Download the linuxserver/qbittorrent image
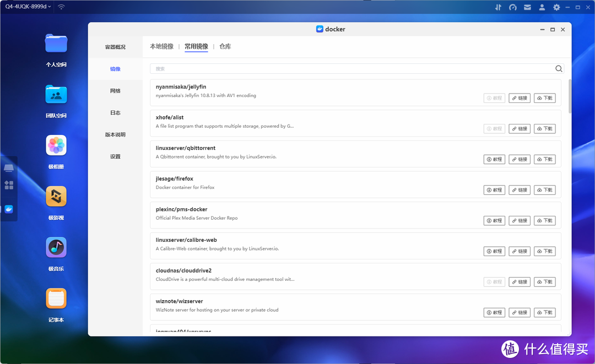Image resolution: width=595 pixels, height=364 pixels. 545,159
